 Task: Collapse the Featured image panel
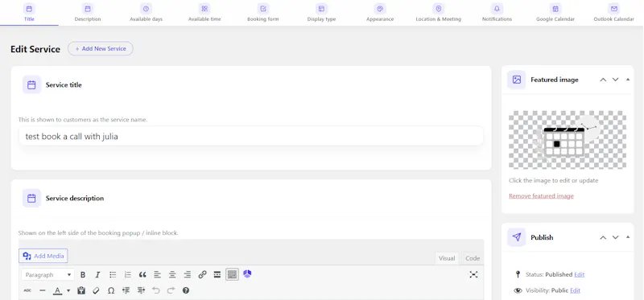coord(628,80)
